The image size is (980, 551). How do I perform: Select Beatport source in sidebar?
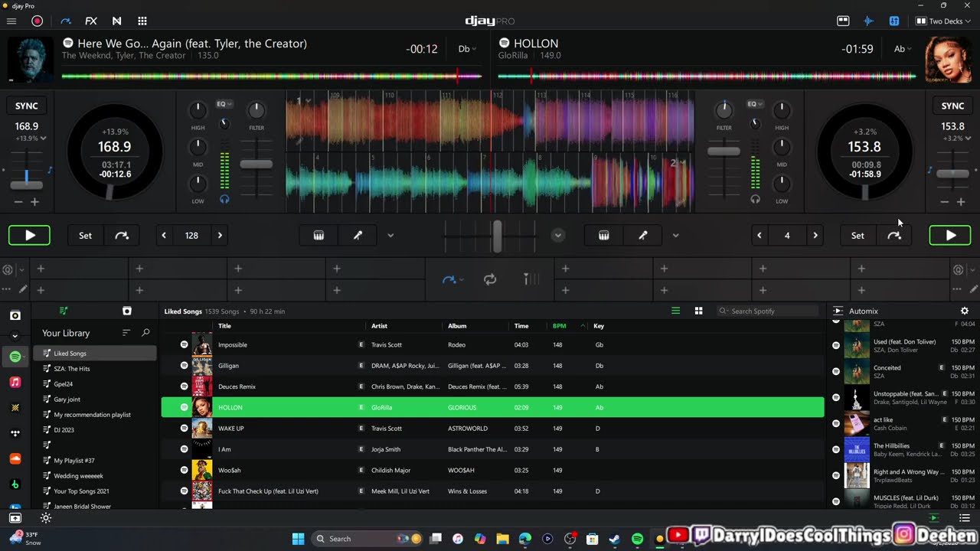15,484
